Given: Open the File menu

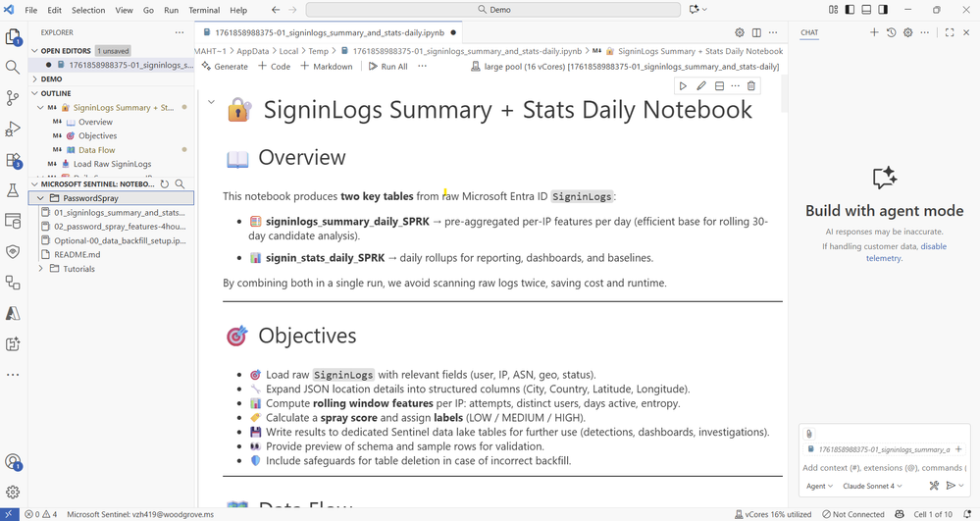Looking at the screenshot, I should point(30,10).
